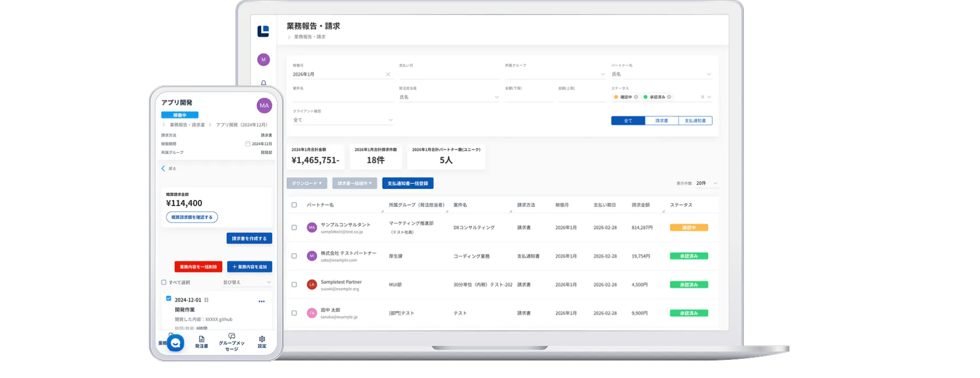Click the 案件名 filter input field
This screenshot has width=980, height=378.
[x=342, y=97]
